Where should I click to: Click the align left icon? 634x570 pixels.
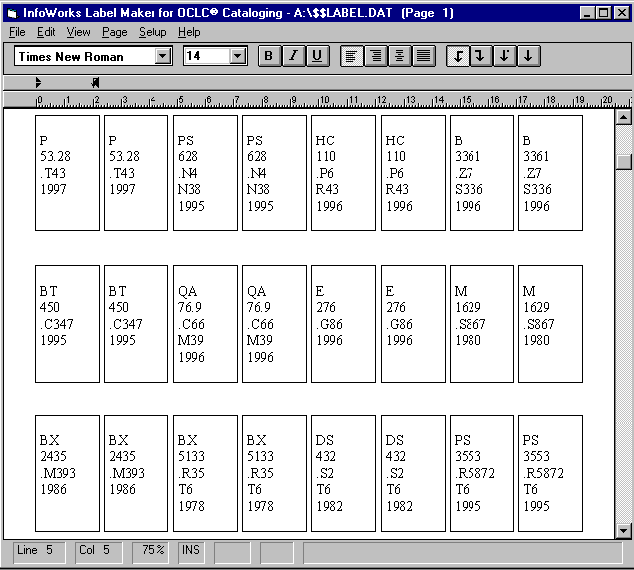(x=352, y=56)
